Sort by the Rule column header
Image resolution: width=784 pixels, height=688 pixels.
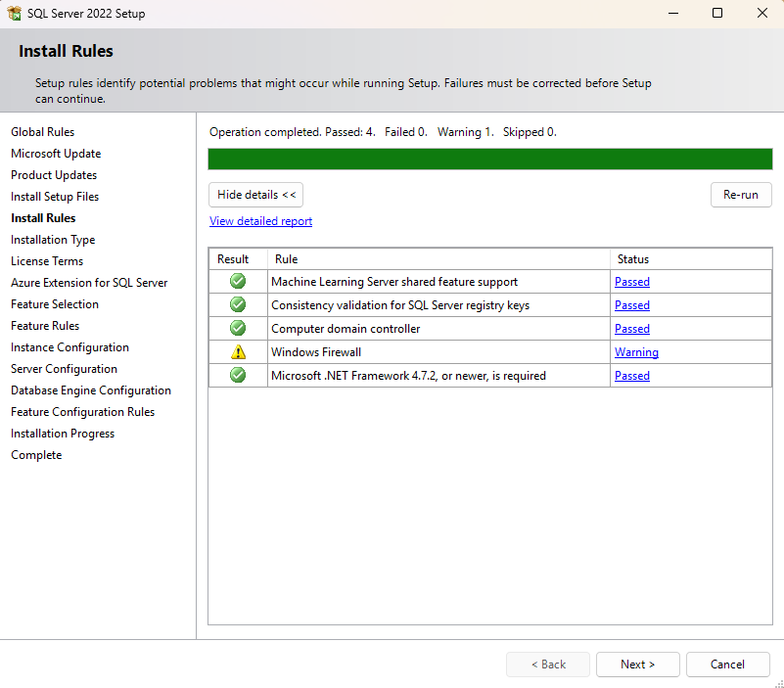(x=438, y=259)
